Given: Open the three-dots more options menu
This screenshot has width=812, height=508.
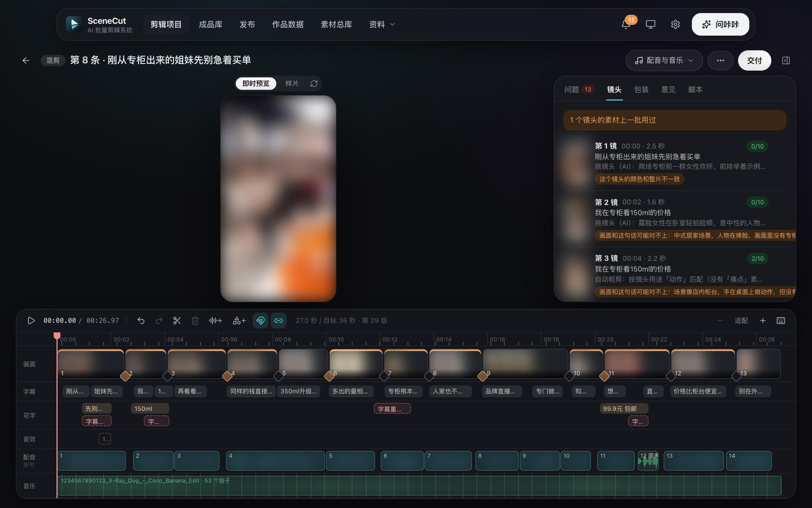Looking at the screenshot, I should pos(720,60).
